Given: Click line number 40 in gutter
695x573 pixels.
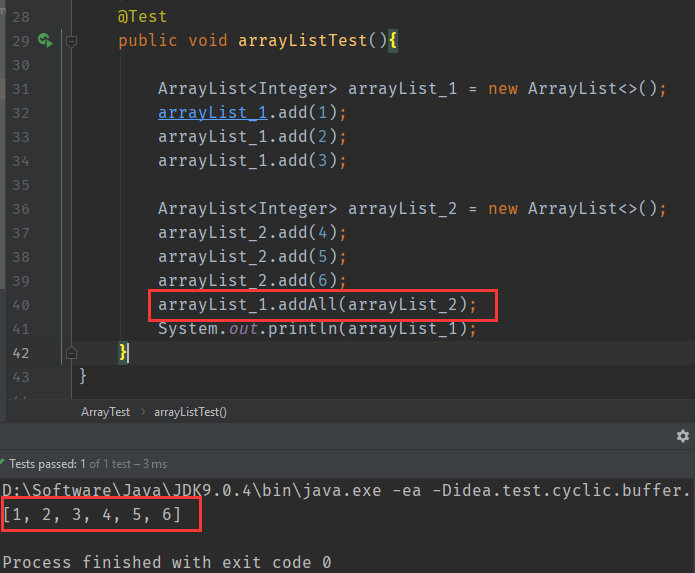Looking at the screenshot, I should (21, 305).
